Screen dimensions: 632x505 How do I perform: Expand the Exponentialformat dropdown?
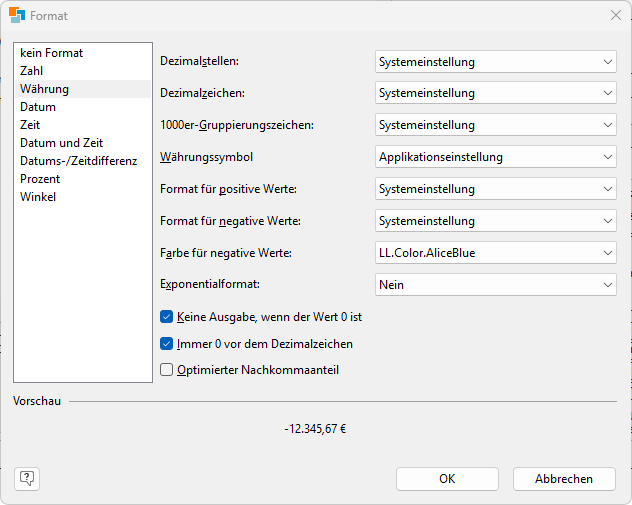pos(495,285)
